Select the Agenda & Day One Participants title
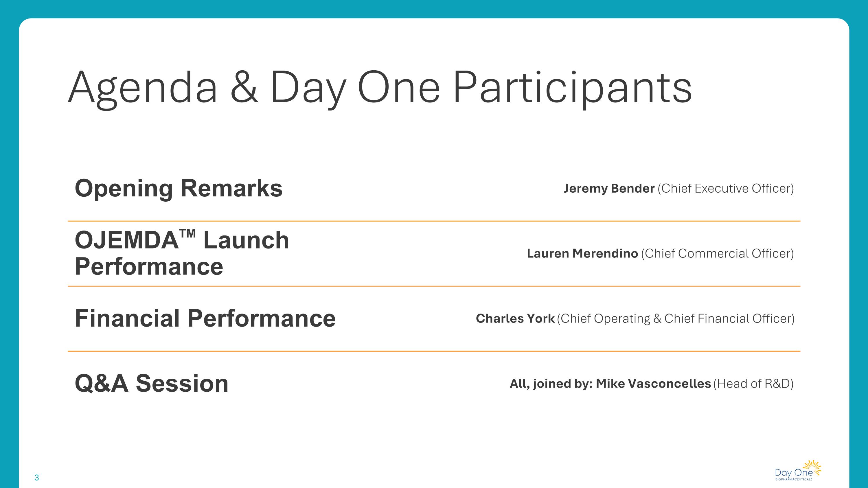868x488 pixels. (380, 87)
